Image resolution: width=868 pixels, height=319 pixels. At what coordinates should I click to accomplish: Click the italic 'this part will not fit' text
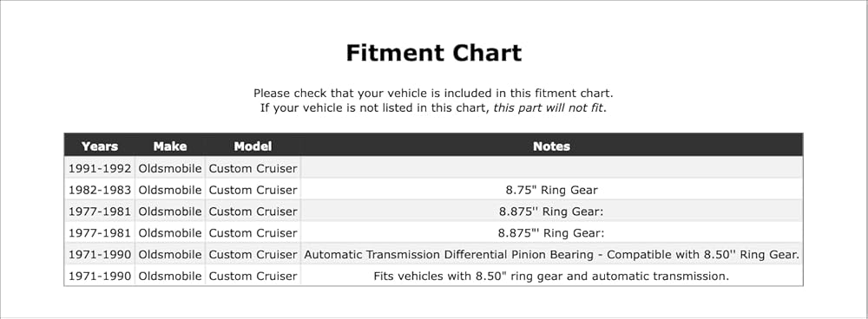pyautogui.click(x=549, y=107)
